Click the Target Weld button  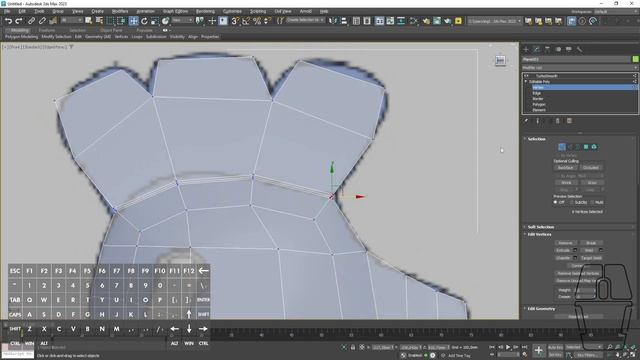tap(591, 258)
